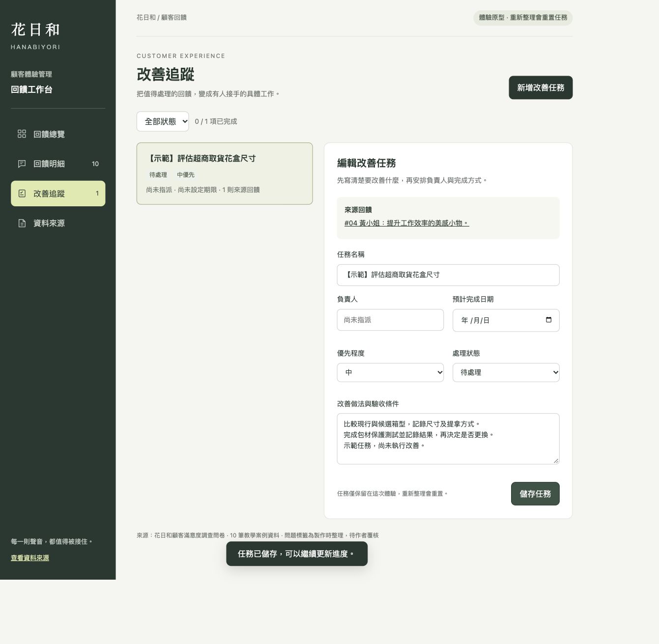This screenshot has height=644, width=659.
Task: Click the 預計完成日期 date field
Action: pos(506,320)
